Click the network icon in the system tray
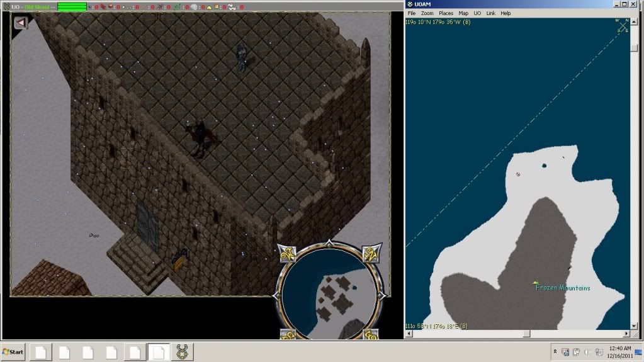The image size is (644, 362). click(599, 352)
